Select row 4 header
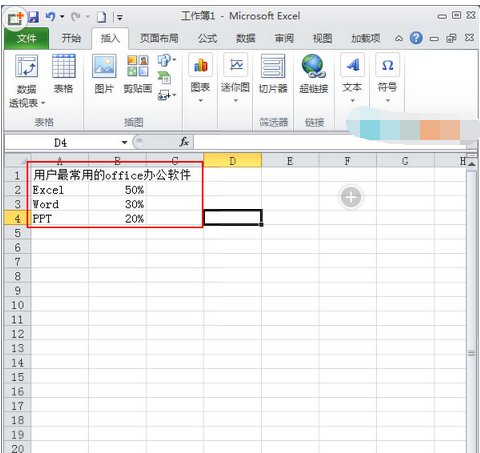 pyautogui.click(x=18, y=219)
